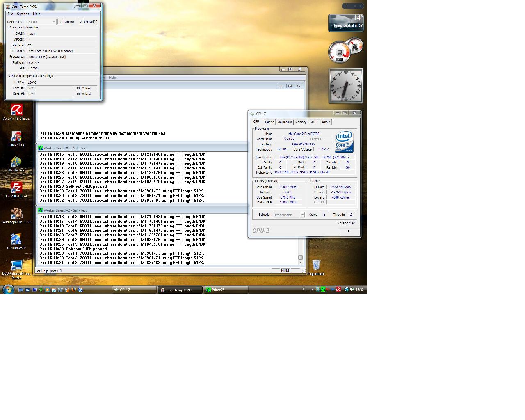Open the Select CPU dropdown in Core Temp

pyautogui.click(x=41, y=21)
